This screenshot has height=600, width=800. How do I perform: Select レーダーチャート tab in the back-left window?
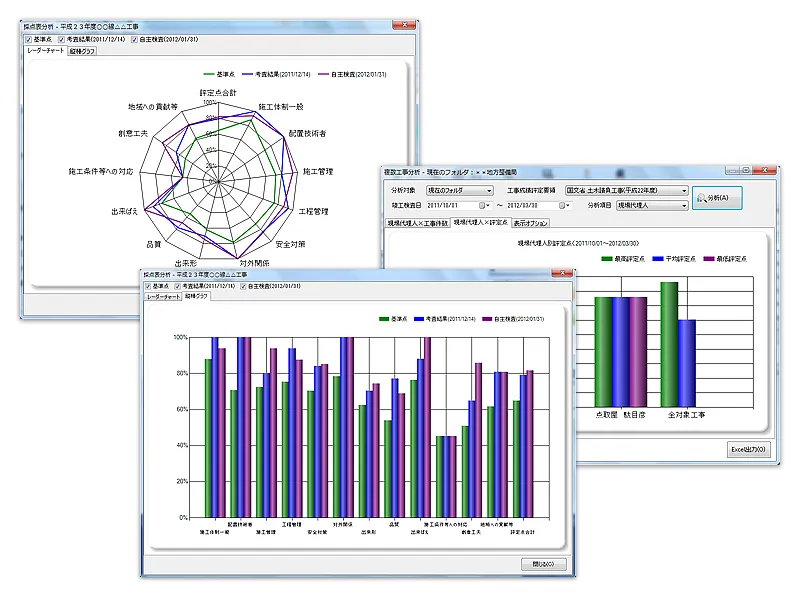[x=45, y=51]
